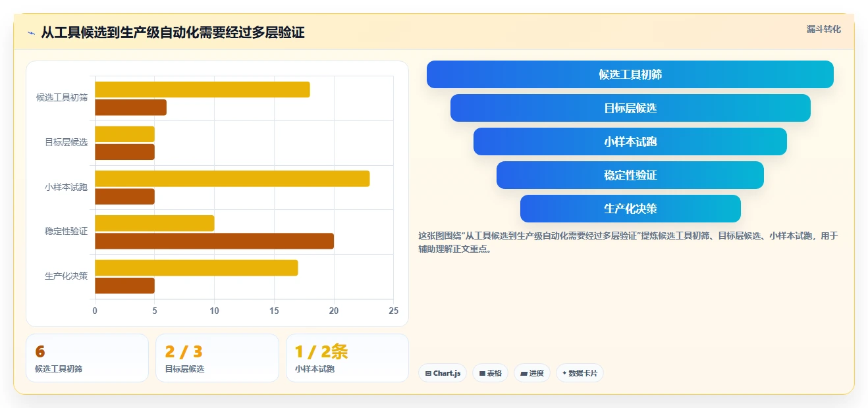Viewport: 868px width, 408px height.
Task: Click the brown bar for 稳定性验证
Action: pyautogui.click(x=214, y=241)
